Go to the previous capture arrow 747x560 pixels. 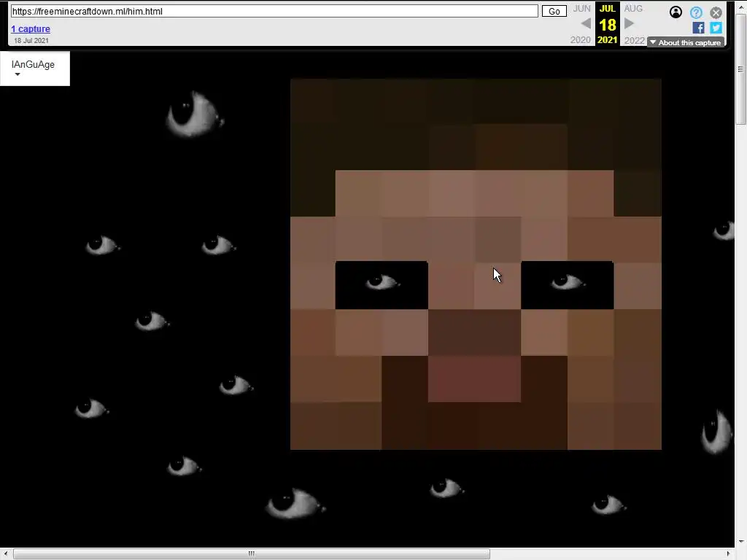click(586, 23)
